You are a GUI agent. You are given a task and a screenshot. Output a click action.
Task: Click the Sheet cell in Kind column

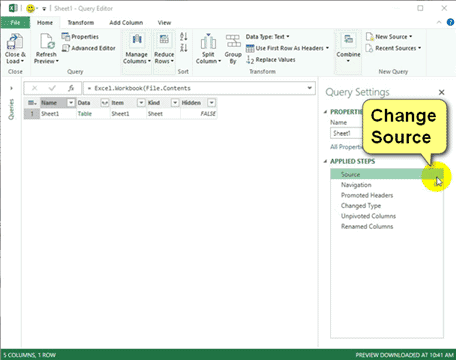click(x=163, y=114)
